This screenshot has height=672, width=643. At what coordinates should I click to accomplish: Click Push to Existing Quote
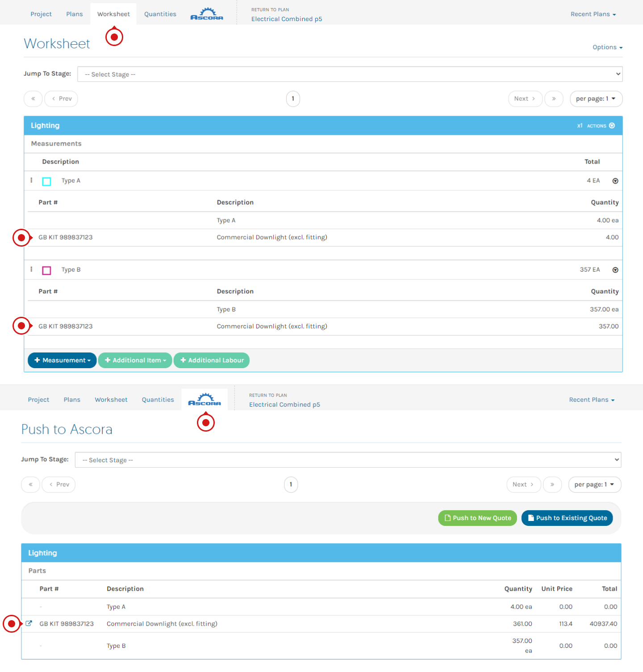pyautogui.click(x=567, y=518)
